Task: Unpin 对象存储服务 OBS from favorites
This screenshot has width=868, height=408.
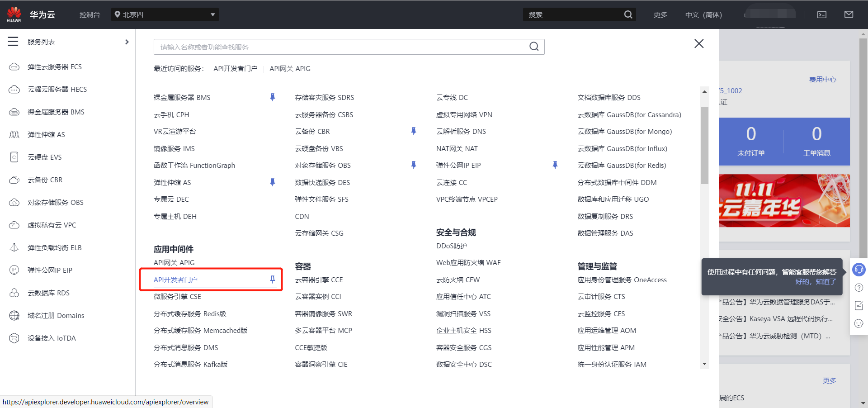Action: click(x=414, y=165)
